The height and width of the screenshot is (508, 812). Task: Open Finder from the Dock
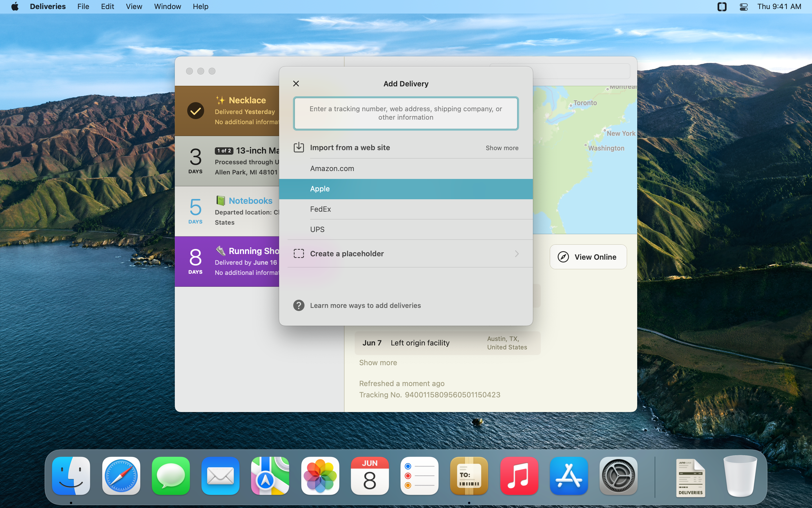pos(71,476)
